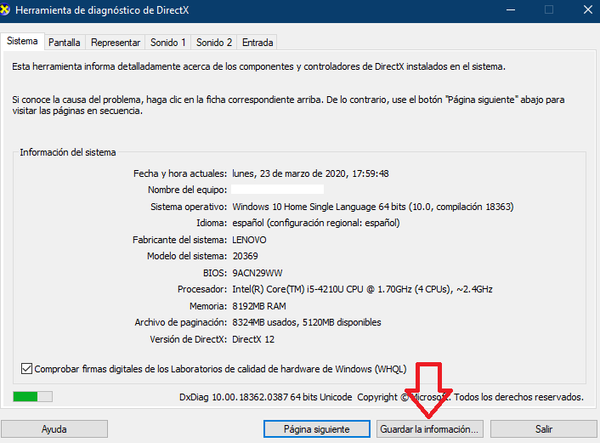Go to Página siguiente
The width and height of the screenshot is (600, 443).
(x=316, y=429)
